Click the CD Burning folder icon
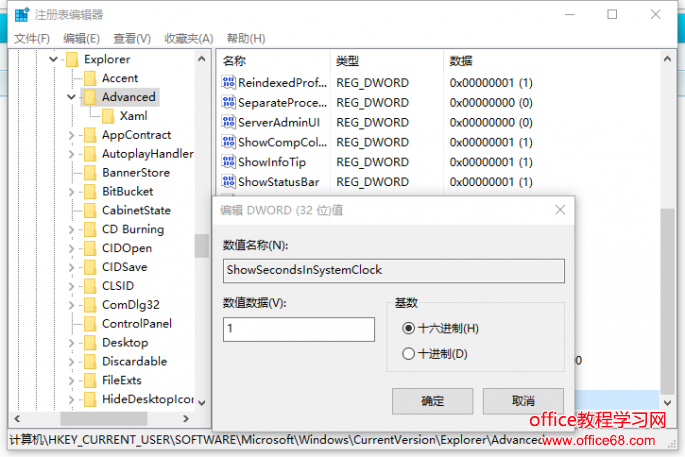The image size is (685, 457). coord(90,229)
